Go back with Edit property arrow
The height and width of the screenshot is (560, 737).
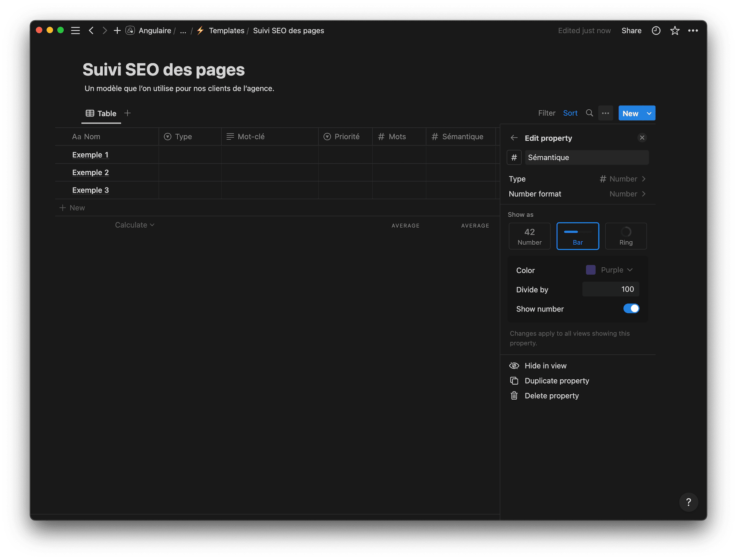pyautogui.click(x=514, y=138)
